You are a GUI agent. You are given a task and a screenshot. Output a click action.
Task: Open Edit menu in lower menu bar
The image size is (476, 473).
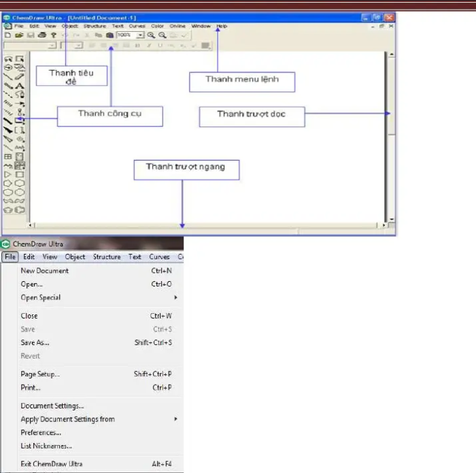pyautogui.click(x=29, y=257)
